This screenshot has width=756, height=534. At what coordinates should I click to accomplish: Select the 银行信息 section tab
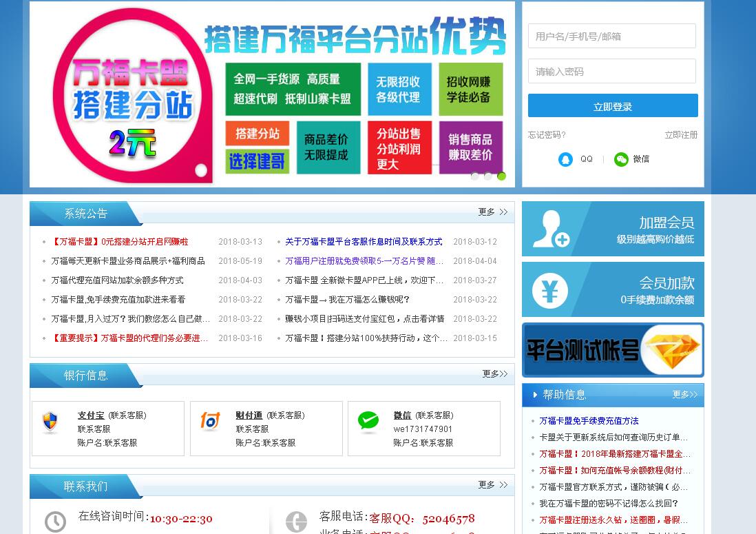coord(86,376)
